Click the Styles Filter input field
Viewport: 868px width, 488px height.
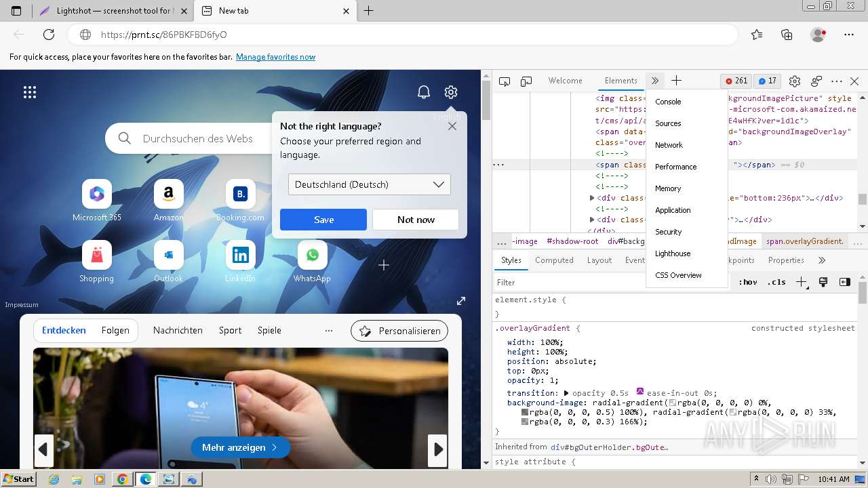coord(610,282)
